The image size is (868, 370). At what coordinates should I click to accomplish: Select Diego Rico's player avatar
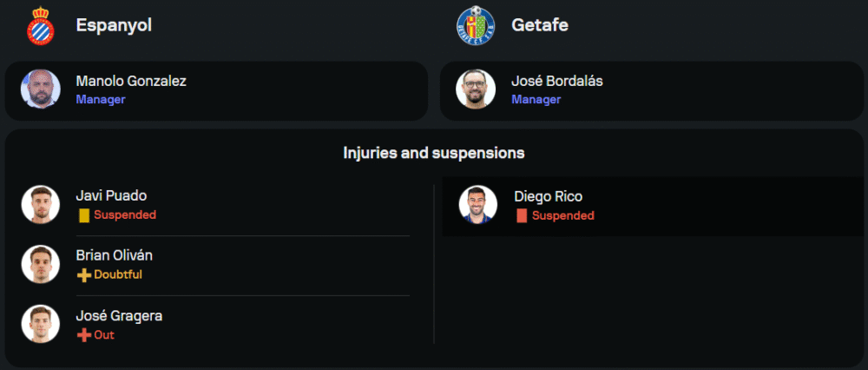[478, 205]
